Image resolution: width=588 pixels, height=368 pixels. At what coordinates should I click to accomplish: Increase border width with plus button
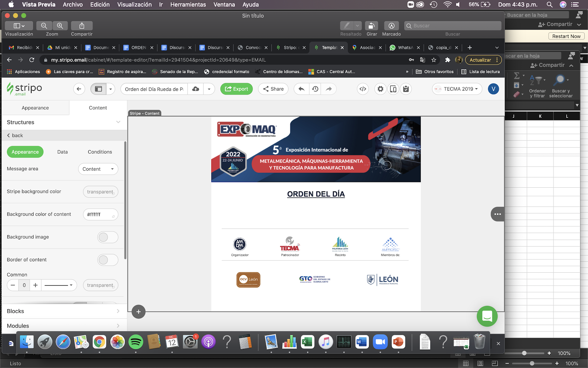point(35,285)
